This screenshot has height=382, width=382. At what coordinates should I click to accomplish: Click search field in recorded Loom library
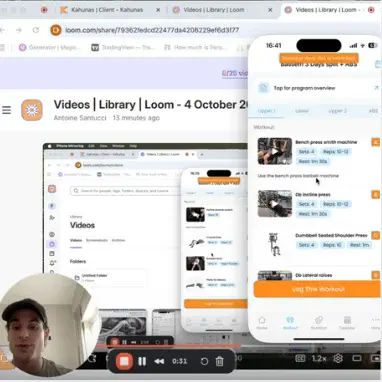[x=125, y=191]
